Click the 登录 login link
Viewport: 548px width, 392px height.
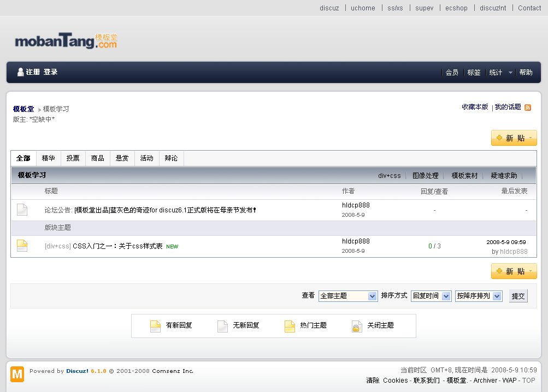click(x=51, y=72)
